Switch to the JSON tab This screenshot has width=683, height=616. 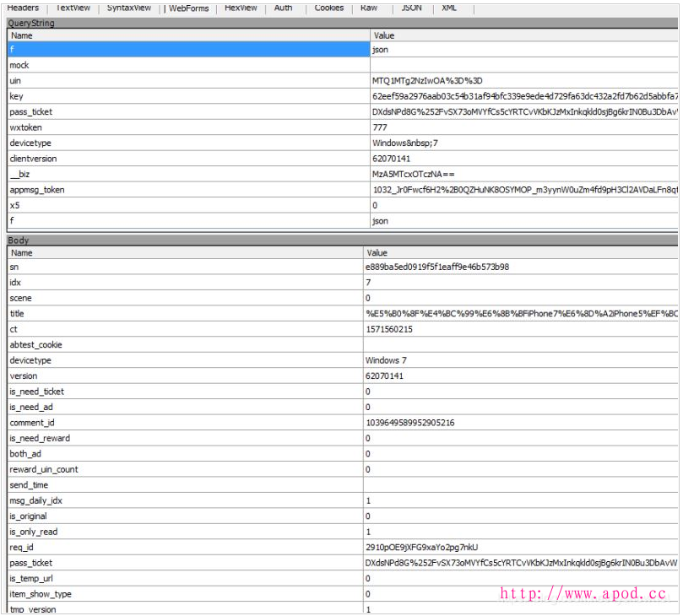click(411, 8)
